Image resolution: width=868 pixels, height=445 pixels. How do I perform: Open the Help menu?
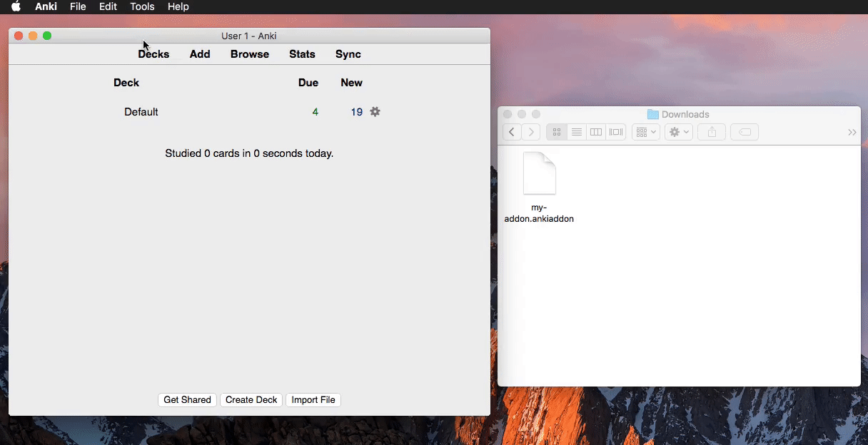pos(178,6)
